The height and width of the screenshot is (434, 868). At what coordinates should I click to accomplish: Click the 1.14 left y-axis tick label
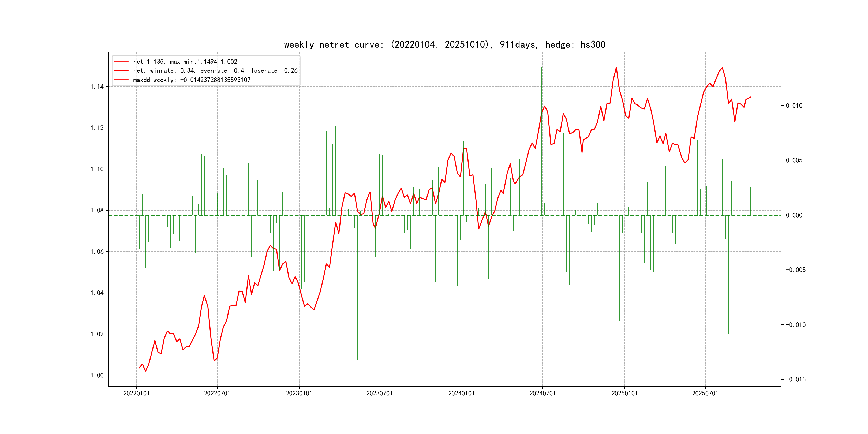click(x=97, y=87)
